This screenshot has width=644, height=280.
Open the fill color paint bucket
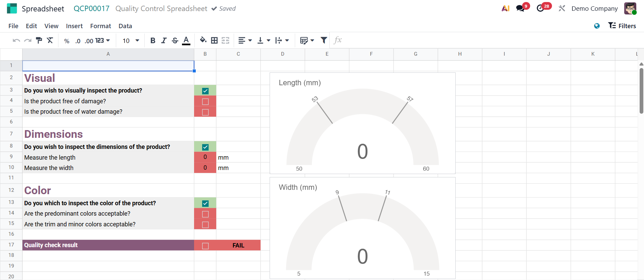tap(203, 41)
